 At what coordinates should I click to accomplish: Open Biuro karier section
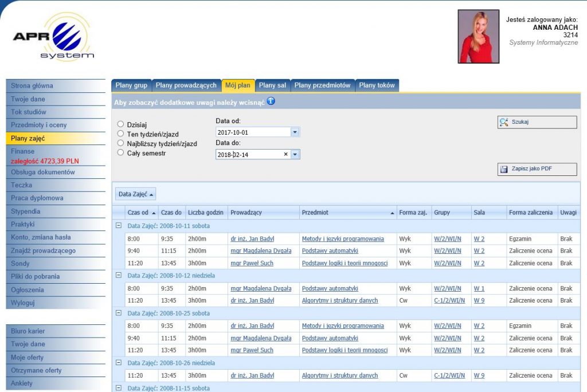point(56,331)
